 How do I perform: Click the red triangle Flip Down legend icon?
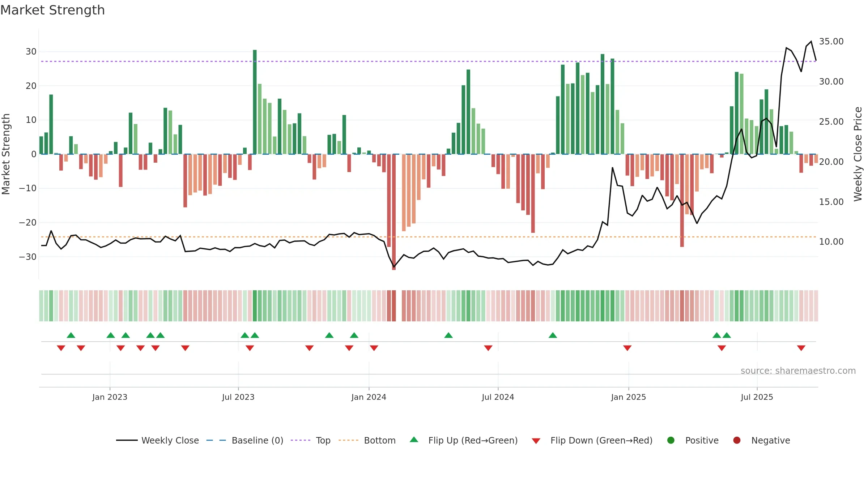click(536, 441)
